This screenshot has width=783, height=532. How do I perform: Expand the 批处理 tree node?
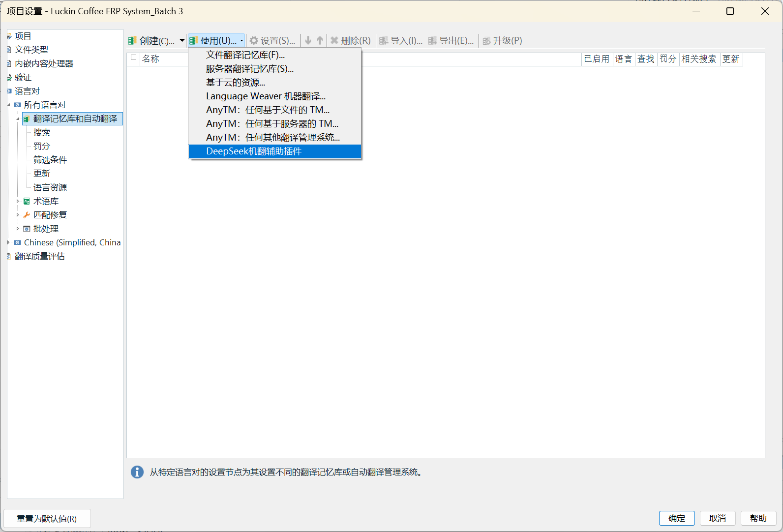18,229
